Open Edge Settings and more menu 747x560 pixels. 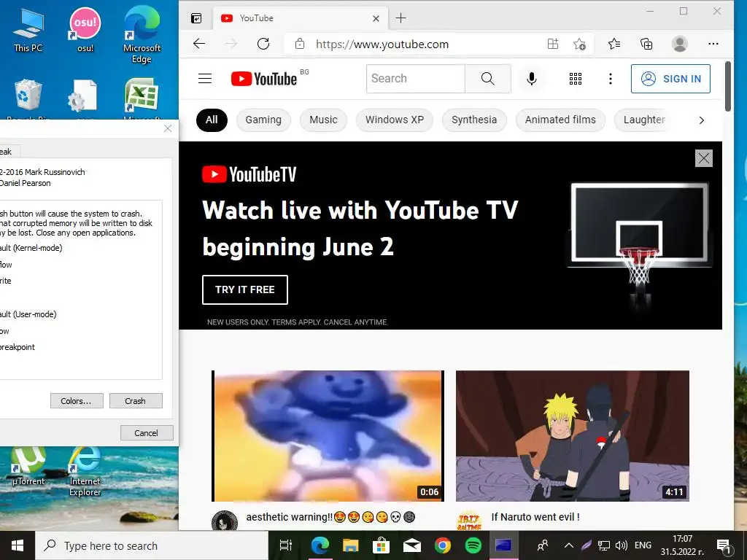tap(713, 44)
